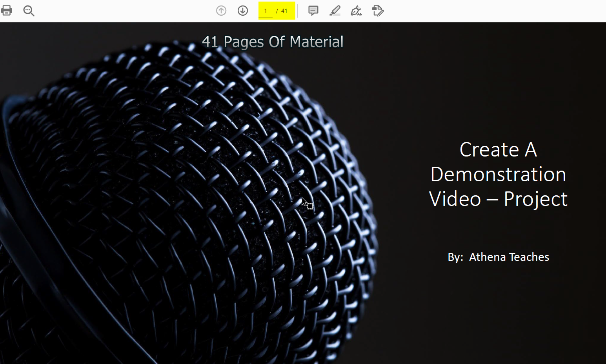Click the edit/share document icon in the toolbar

point(378,11)
